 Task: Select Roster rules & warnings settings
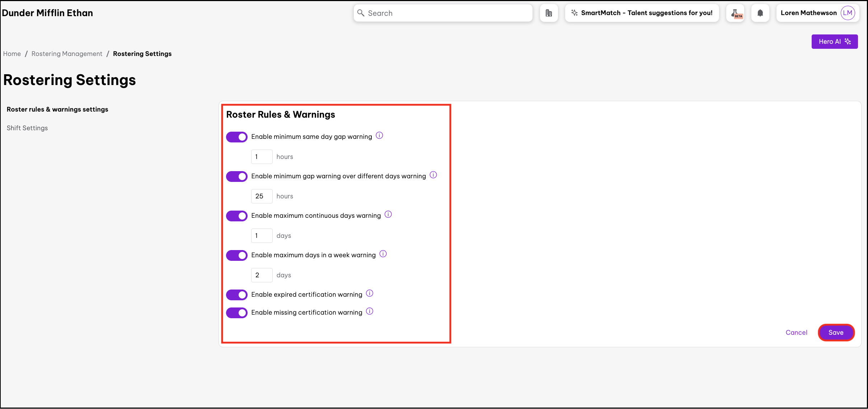pos(57,109)
